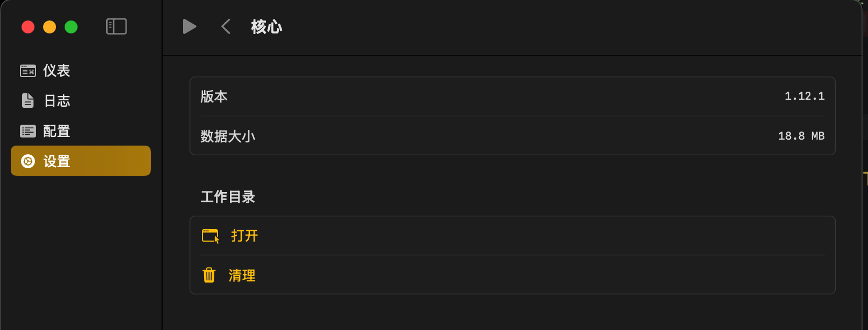Viewport: 868px width, 330px height.
Task: Click the dashboard icon beside 仪表
Action: (x=28, y=71)
